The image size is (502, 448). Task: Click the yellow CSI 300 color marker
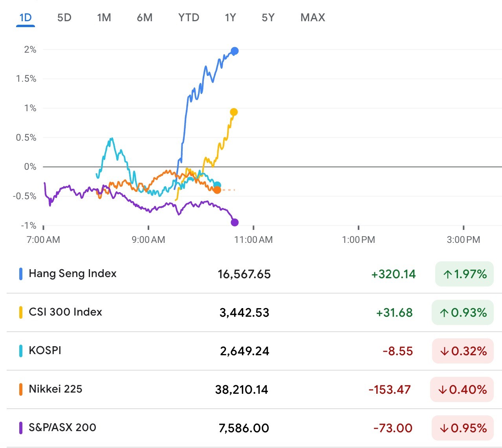tap(21, 312)
